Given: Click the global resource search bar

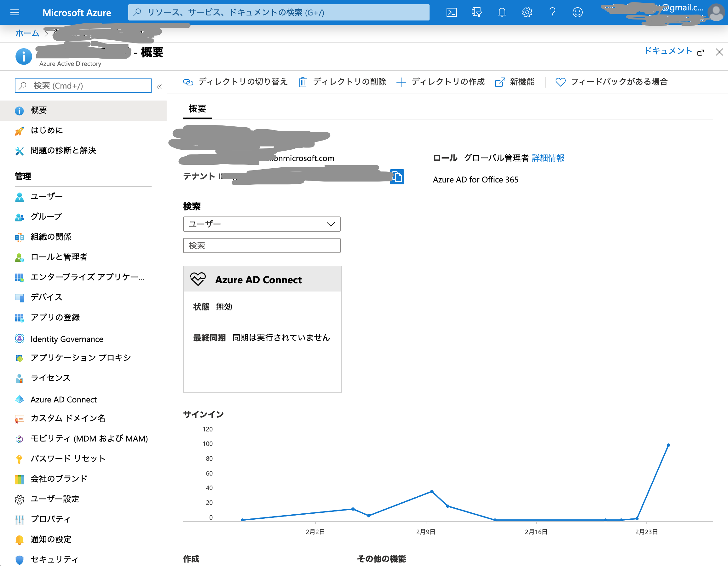Looking at the screenshot, I should (x=279, y=12).
